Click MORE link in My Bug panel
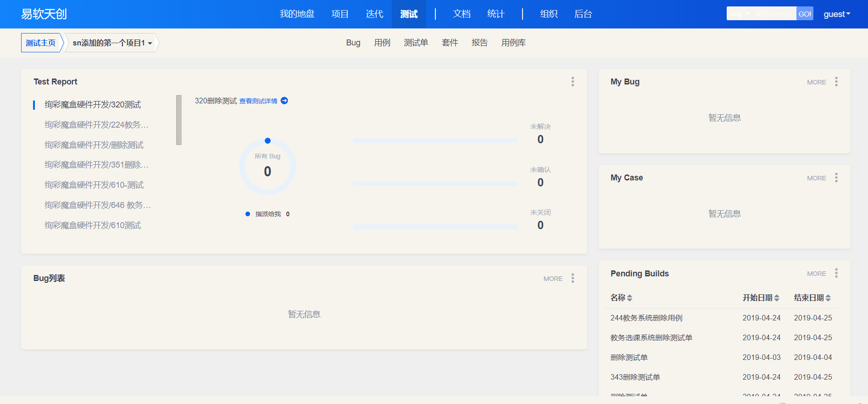This screenshot has width=868, height=404. (816, 82)
